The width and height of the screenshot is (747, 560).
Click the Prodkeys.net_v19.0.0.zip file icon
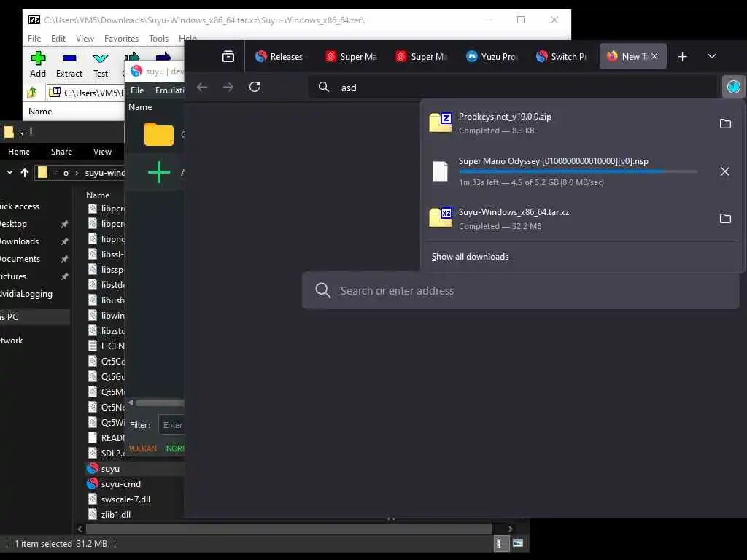440,122
